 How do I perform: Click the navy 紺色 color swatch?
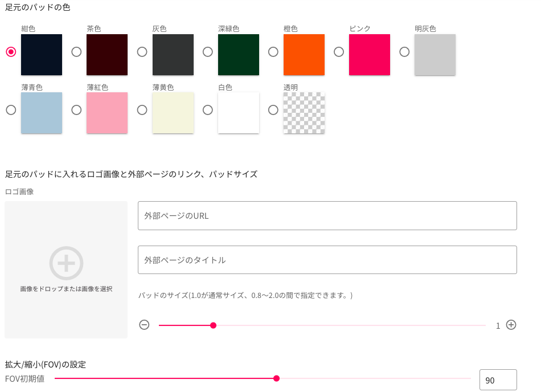coord(42,55)
